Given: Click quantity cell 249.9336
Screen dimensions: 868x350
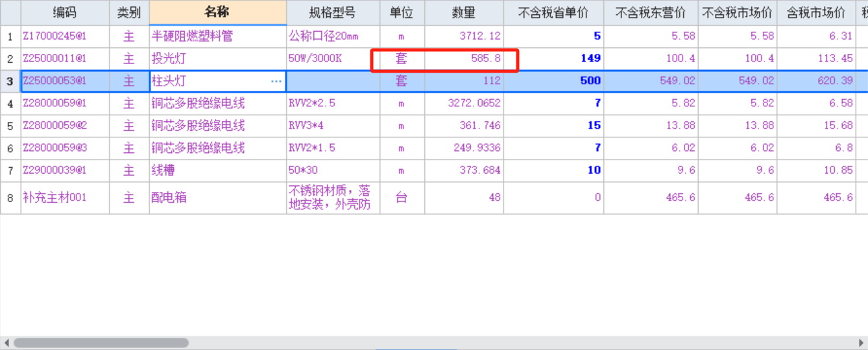Looking at the screenshot, I should [464, 148].
